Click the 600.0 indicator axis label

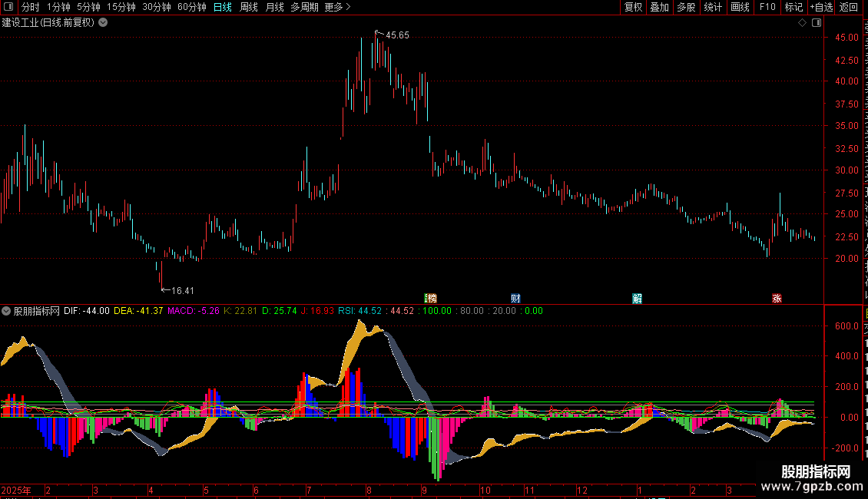(847, 326)
